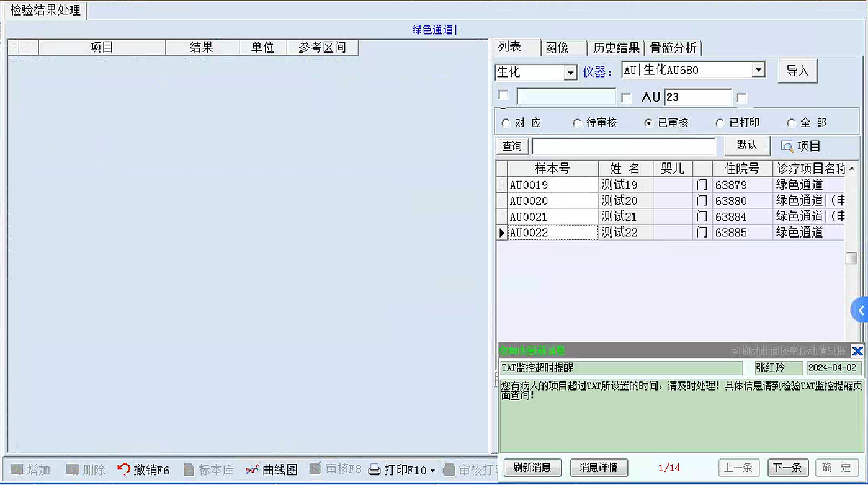Click the 项目 magnifier search button
Viewport: 868px width, 485px height.
coord(801,146)
